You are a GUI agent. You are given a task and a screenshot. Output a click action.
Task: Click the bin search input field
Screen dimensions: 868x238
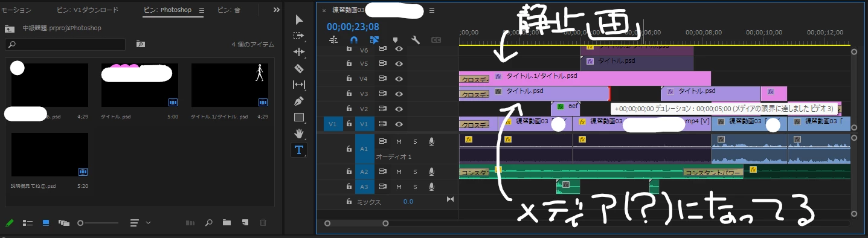[x=65, y=44]
